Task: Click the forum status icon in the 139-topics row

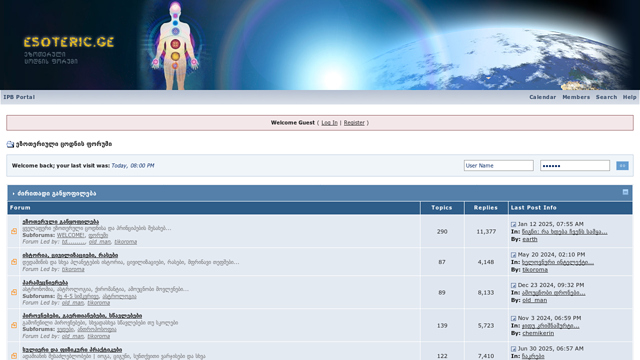Action: pyautogui.click(x=14, y=325)
